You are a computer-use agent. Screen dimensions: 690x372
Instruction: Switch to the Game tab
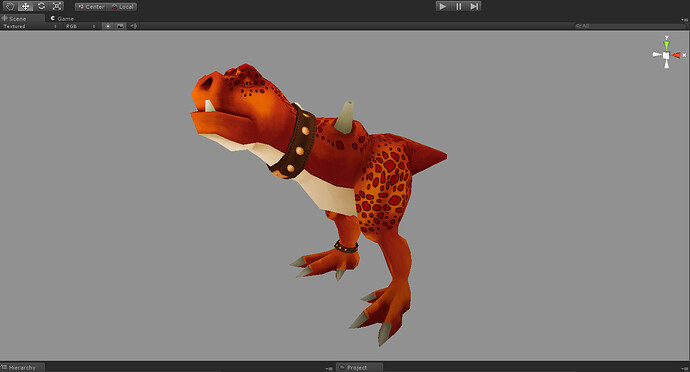(x=62, y=18)
